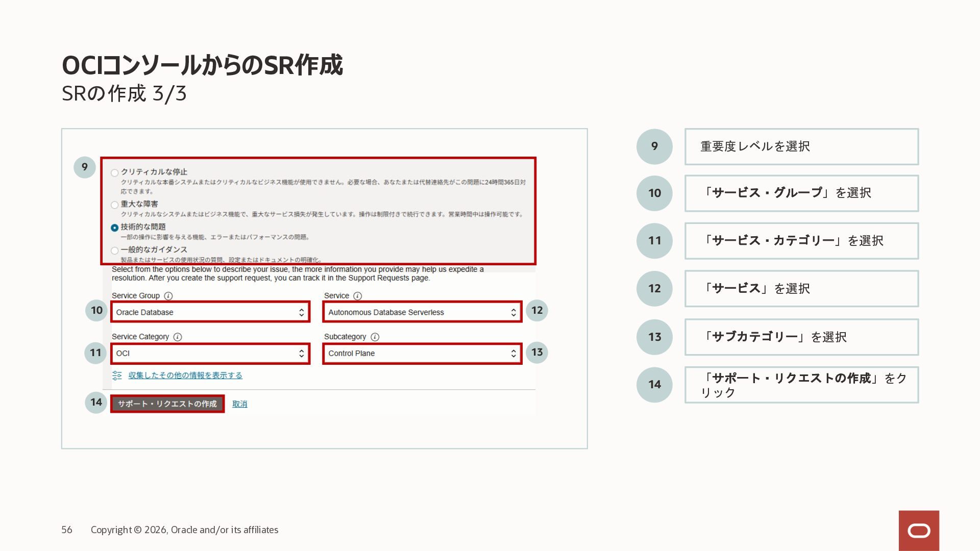The image size is (980, 551).
Task: Open the OCI service category dropdown
Action: 210,353
